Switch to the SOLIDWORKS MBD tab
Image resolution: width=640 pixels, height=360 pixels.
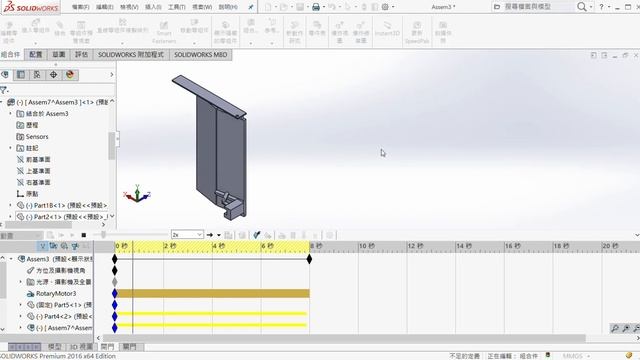200,55
